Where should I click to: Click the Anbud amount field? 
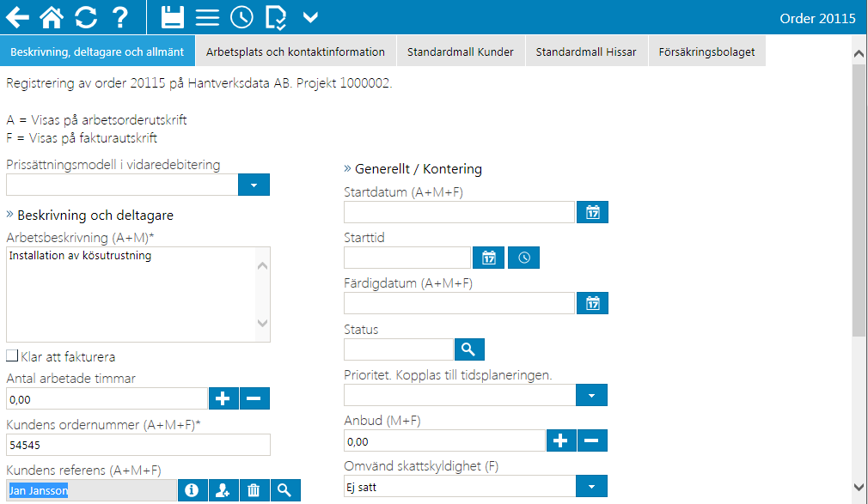point(444,441)
